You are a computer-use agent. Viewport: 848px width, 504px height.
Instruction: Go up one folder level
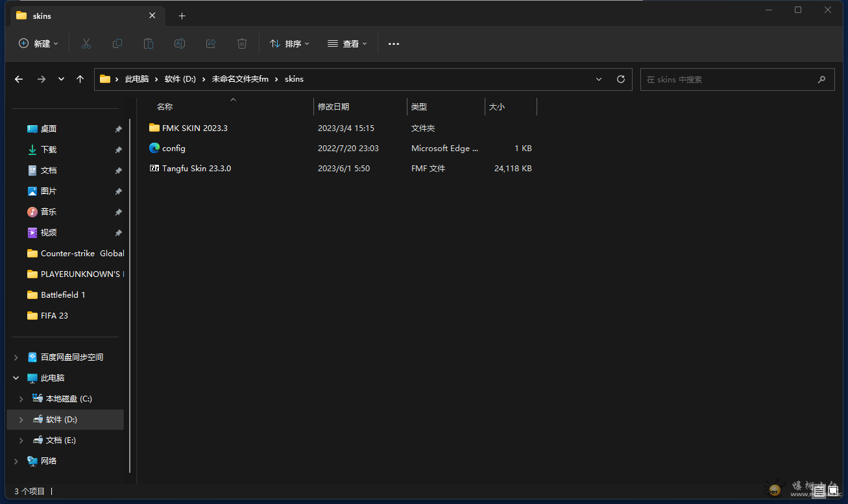tap(80, 79)
